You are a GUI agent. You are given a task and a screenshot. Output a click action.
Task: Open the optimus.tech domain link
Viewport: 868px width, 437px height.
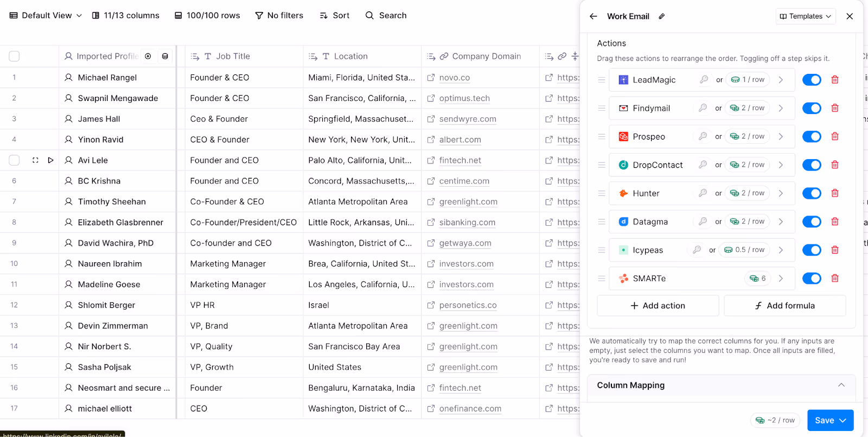point(464,98)
